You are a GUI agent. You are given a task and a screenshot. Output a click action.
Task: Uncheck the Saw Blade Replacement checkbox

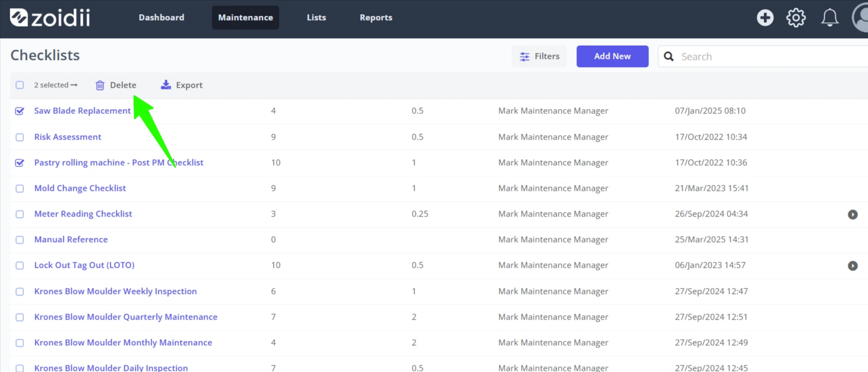[x=20, y=111]
